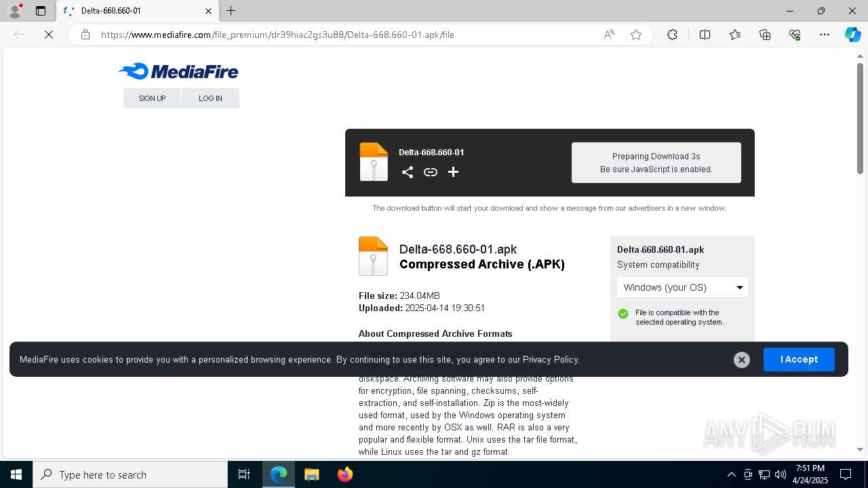Viewport: 868px width, 488px height.
Task: Add this page to favorites
Action: (x=636, y=35)
